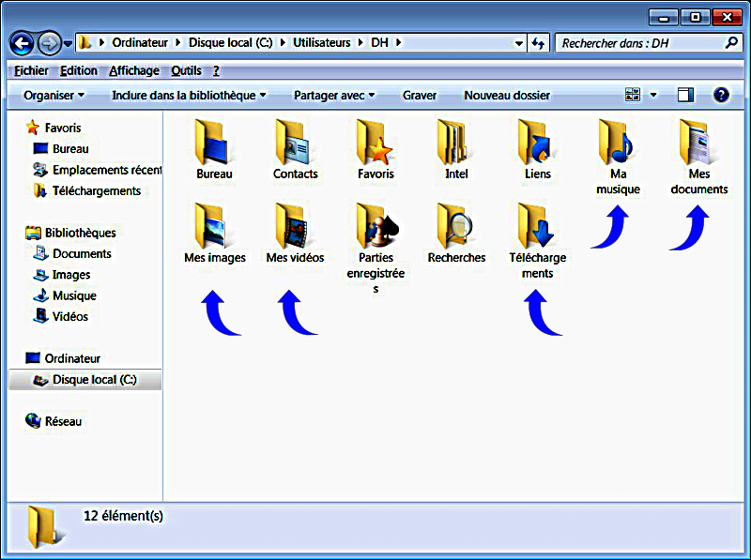The height and width of the screenshot is (560, 751).
Task: Click the change view icon
Action: click(x=633, y=95)
